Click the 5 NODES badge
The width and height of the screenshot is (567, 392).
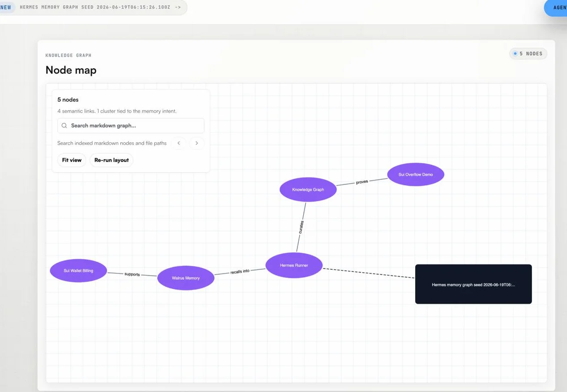pos(528,54)
